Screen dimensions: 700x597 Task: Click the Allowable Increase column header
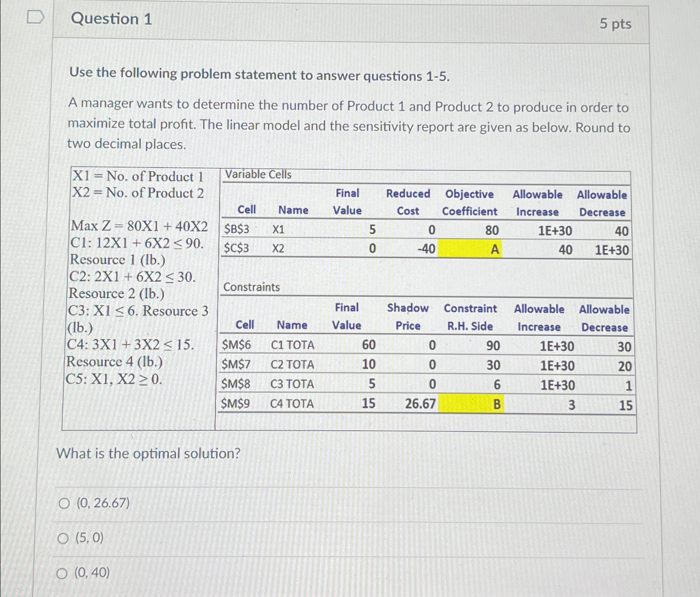pos(537,202)
